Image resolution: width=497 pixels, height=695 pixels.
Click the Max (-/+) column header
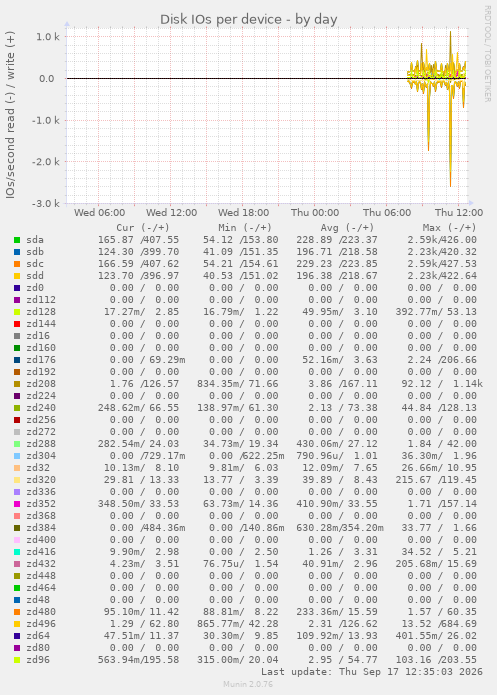click(x=449, y=228)
